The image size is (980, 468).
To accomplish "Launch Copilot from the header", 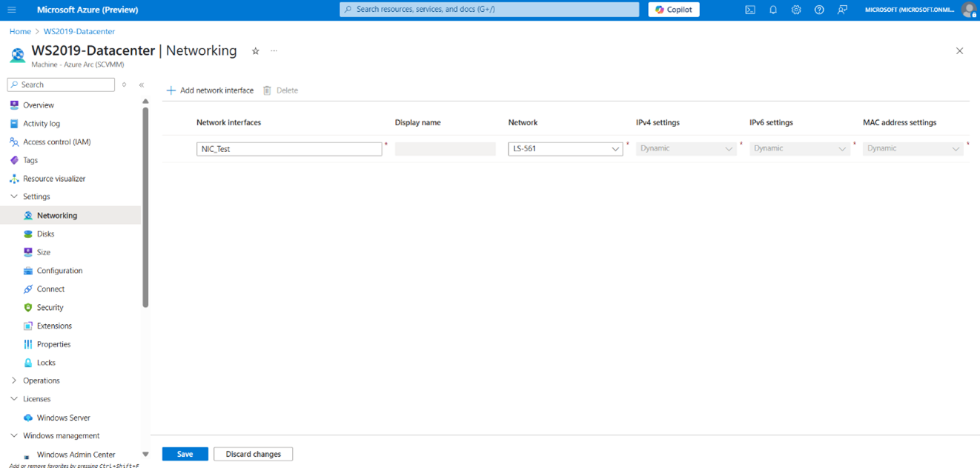I will point(674,10).
